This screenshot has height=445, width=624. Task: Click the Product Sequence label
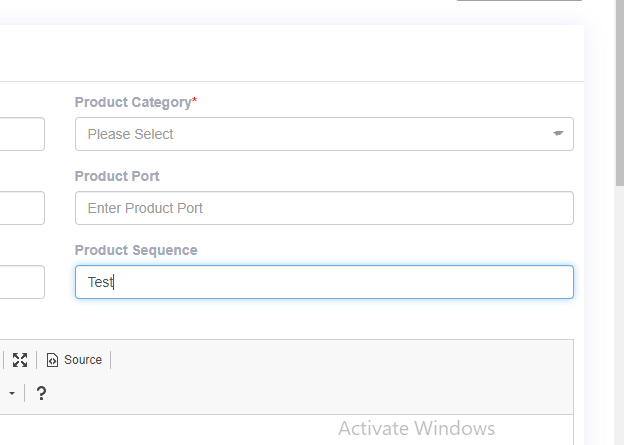click(x=136, y=250)
